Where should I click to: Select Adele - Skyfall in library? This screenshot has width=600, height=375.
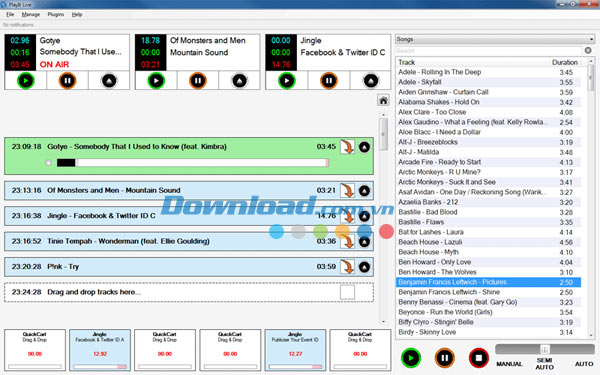pyautogui.click(x=488, y=82)
